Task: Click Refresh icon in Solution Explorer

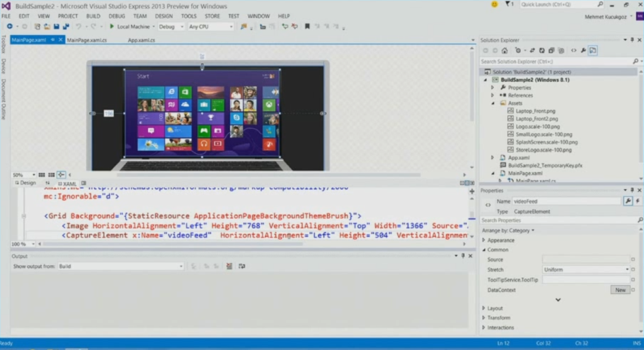Action: 541,50
